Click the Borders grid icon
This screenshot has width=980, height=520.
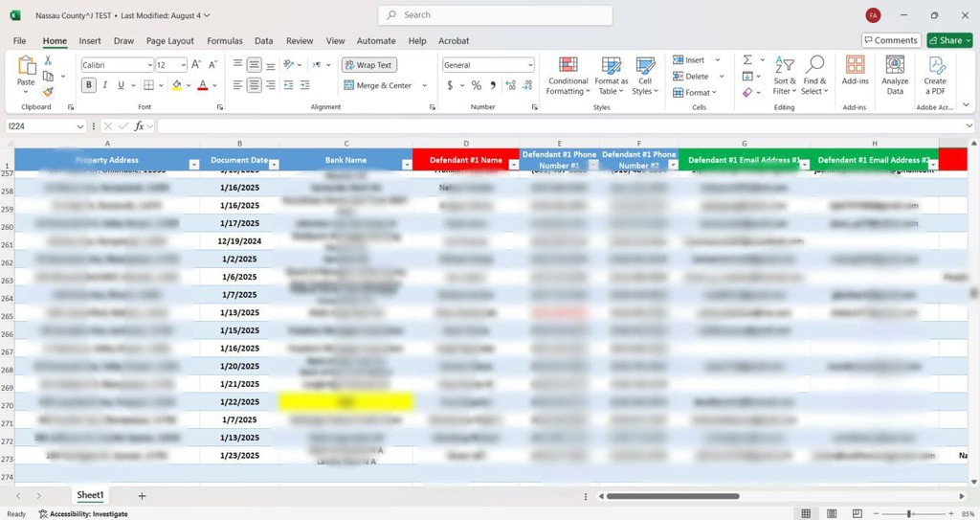coord(148,85)
